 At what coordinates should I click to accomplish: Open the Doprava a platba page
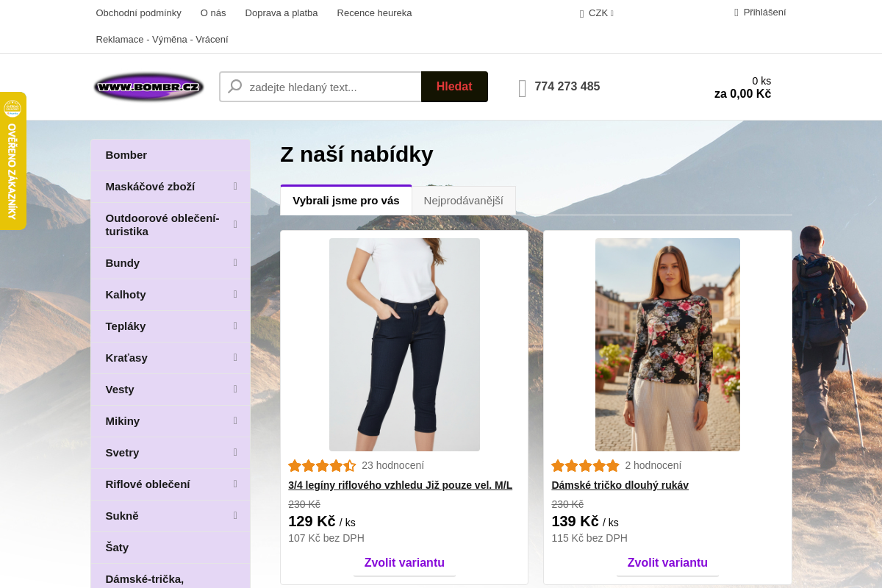(282, 12)
